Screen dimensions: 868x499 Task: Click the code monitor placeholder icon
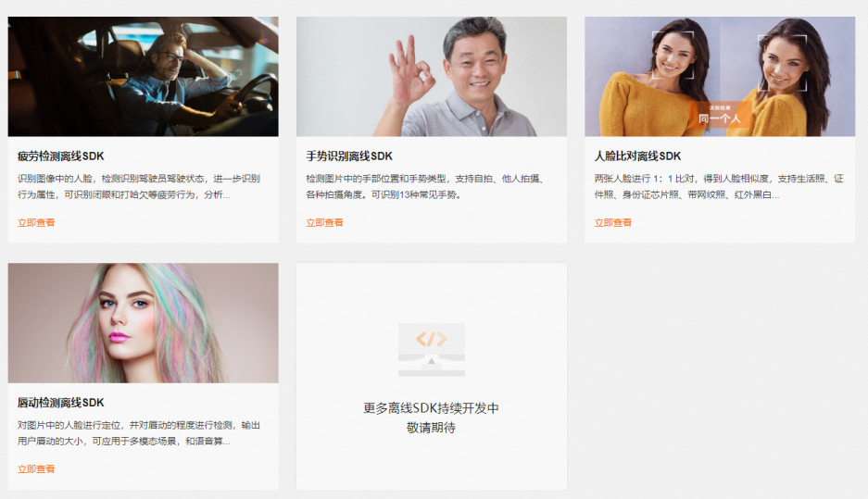pyautogui.click(x=432, y=350)
